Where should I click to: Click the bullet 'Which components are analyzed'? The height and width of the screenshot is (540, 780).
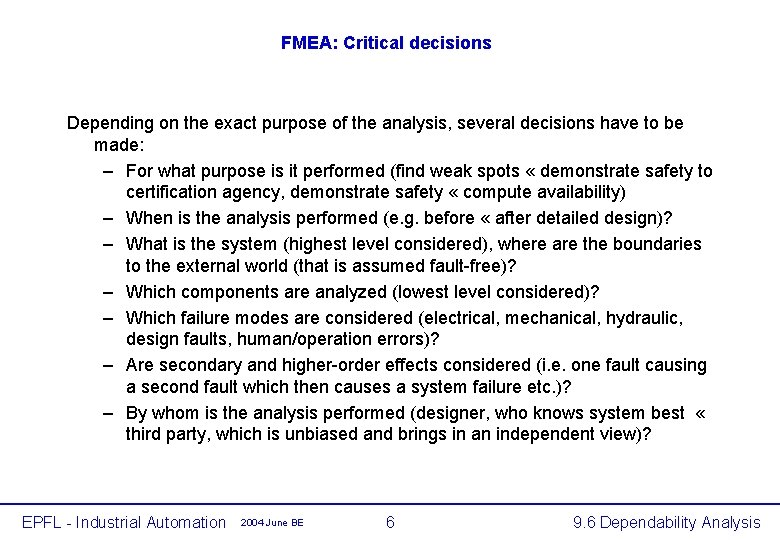tap(362, 292)
